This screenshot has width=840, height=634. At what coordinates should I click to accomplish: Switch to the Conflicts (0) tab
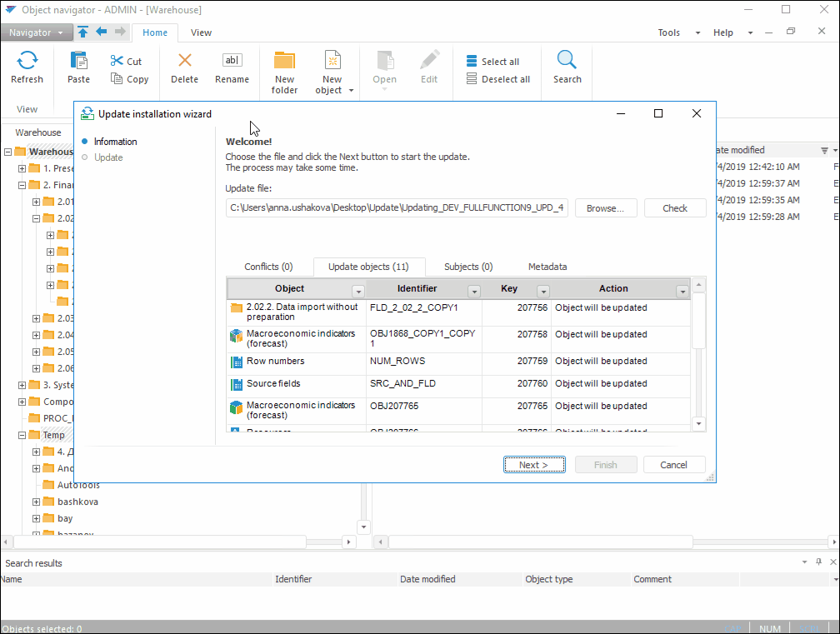click(x=268, y=267)
